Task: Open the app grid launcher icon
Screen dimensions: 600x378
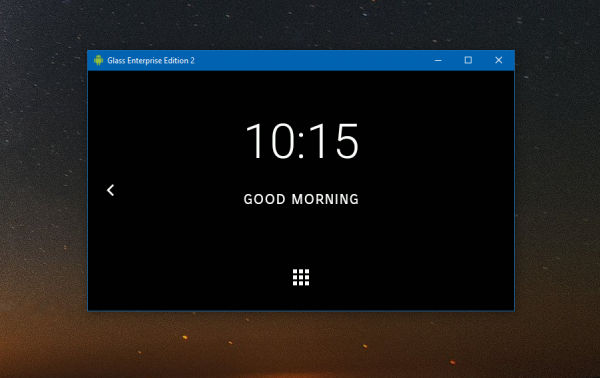Action: click(301, 277)
